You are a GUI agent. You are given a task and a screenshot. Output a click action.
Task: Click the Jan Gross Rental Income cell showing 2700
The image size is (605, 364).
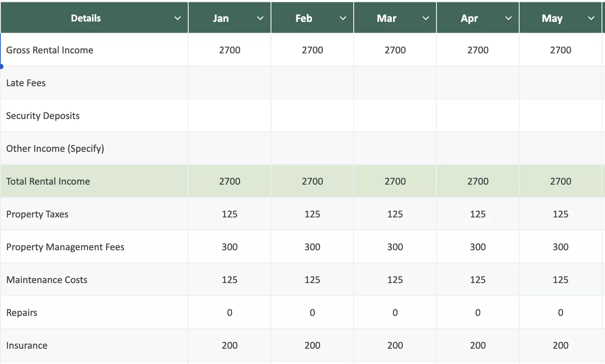click(229, 50)
